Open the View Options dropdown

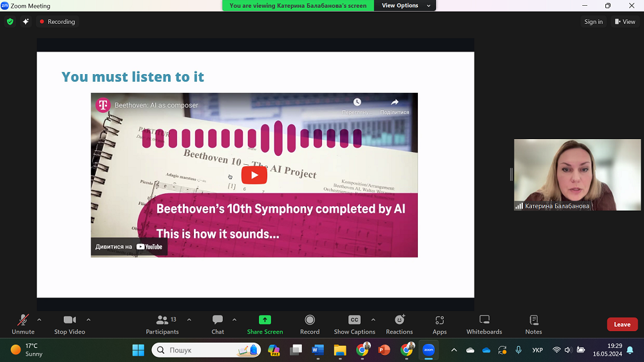400,5
